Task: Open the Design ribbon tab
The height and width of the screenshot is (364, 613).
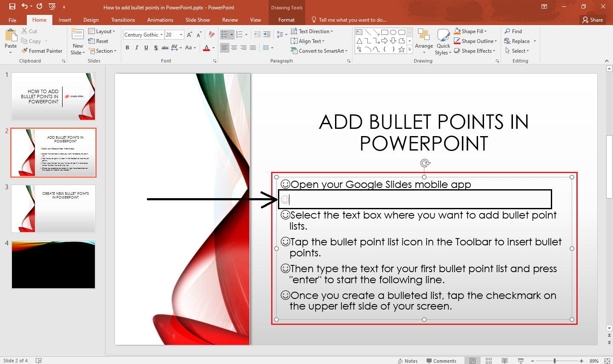Action: pyautogui.click(x=91, y=20)
